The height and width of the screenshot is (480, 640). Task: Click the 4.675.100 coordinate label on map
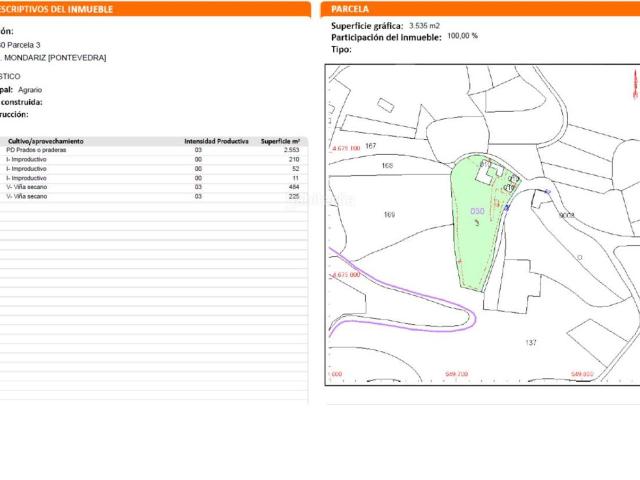(343, 147)
